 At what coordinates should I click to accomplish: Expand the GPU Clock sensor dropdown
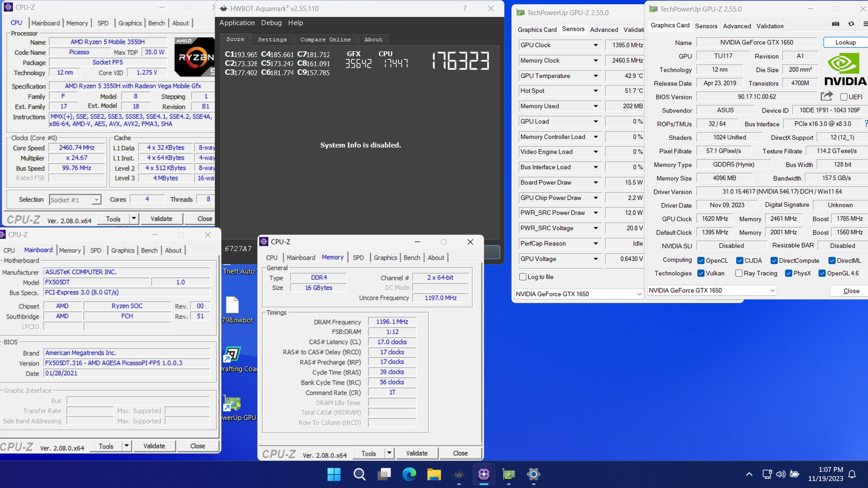click(595, 45)
